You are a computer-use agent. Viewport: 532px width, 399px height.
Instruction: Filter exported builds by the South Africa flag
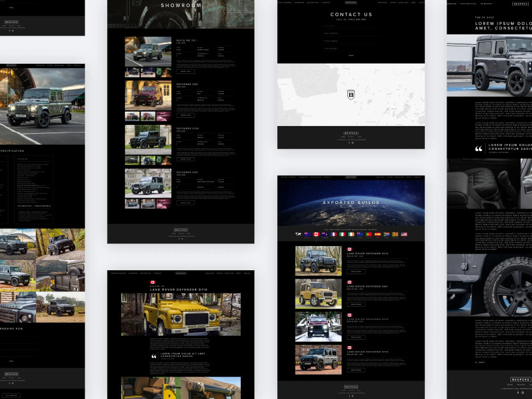tap(387, 234)
